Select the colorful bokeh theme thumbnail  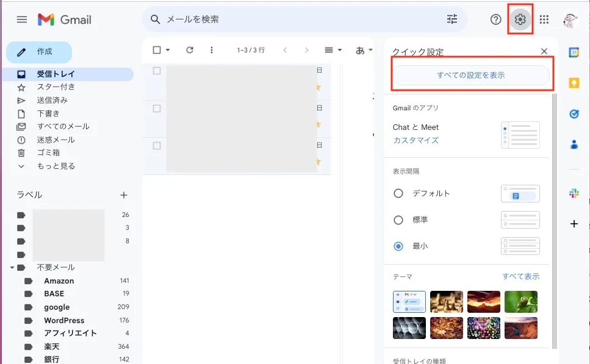(484, 328)
